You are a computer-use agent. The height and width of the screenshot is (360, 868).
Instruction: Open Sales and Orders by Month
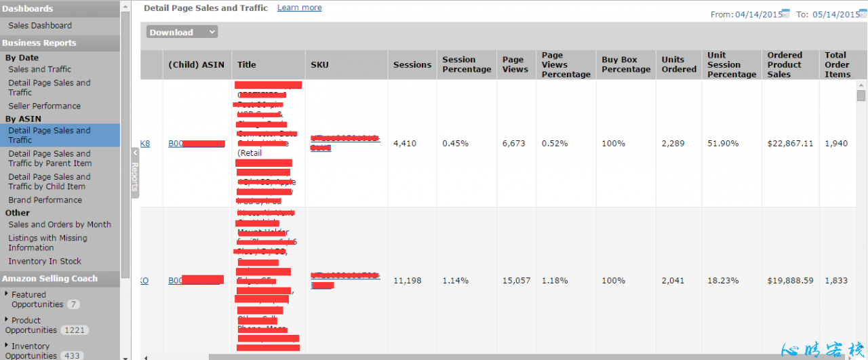pos(60,224)
